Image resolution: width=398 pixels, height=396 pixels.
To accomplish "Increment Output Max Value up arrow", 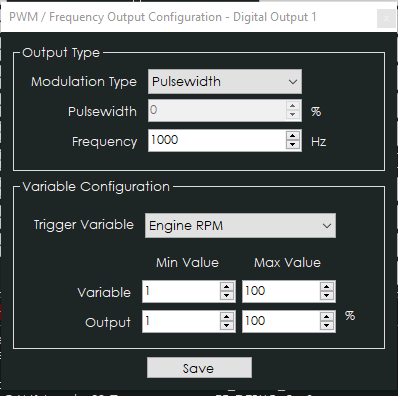I will [327, 317].
